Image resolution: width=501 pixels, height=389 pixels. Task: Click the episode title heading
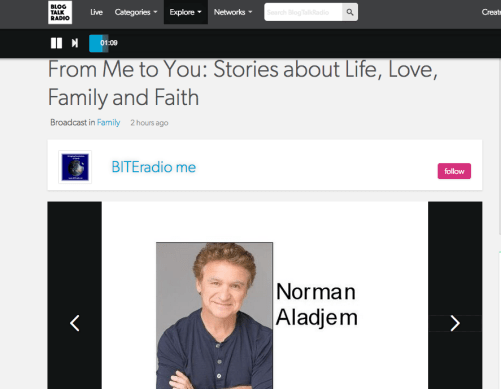click(243, 83)
